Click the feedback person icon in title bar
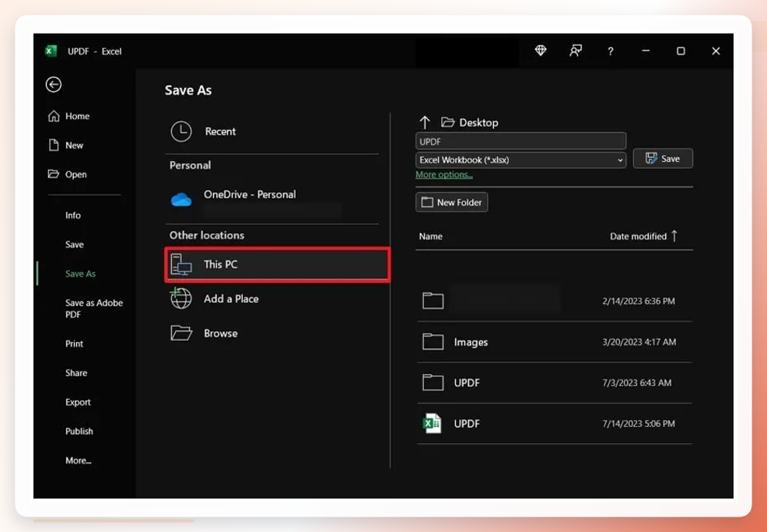 tap(576, 51)
